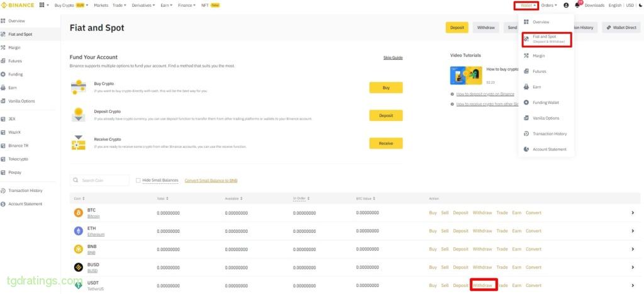This screenshot has height=294, width=644.
Task: Click the search magnifier icon
Action: (x=75, y=180)
